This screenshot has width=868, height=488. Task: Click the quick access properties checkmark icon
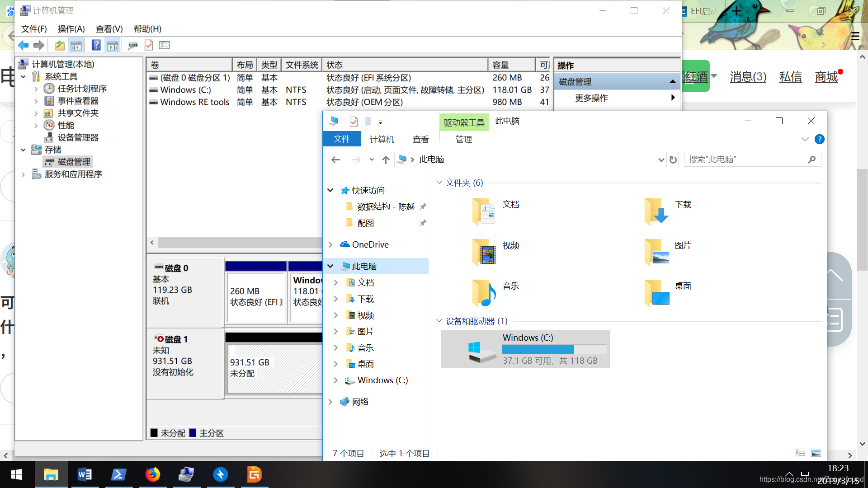354,121
